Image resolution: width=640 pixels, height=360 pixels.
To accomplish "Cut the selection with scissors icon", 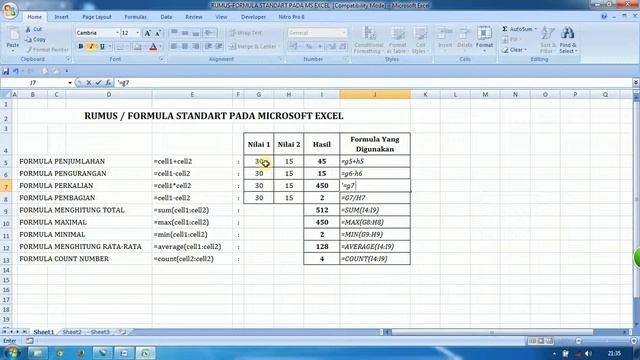I will pyautogui.click(x=28, y=29).
